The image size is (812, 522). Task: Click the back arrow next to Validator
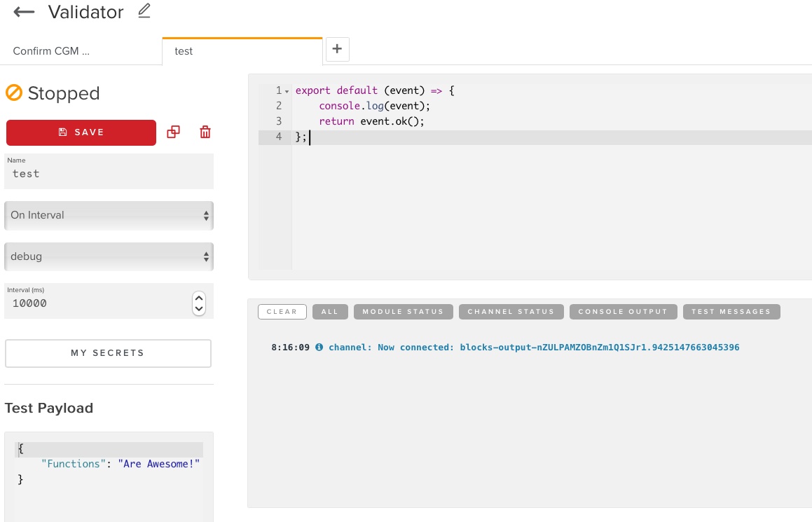[x=25, y=13]
